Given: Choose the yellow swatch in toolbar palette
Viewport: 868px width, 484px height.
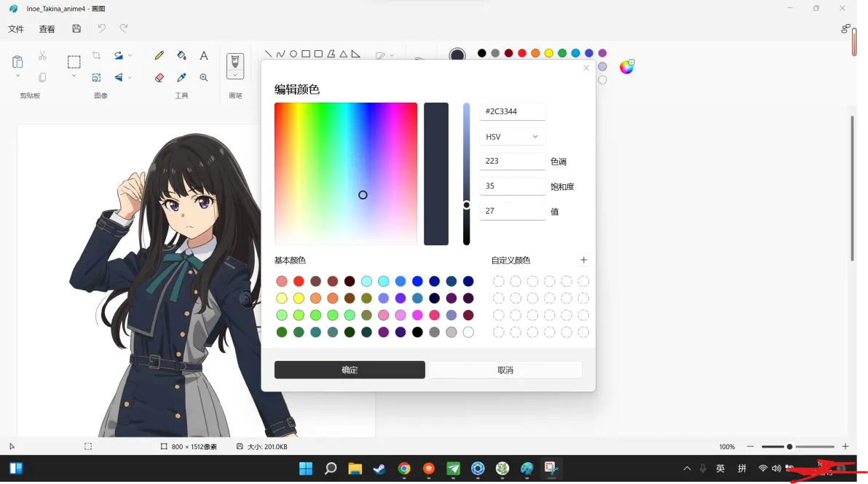Looking at the screenshot, I should [x=548, y=53].
